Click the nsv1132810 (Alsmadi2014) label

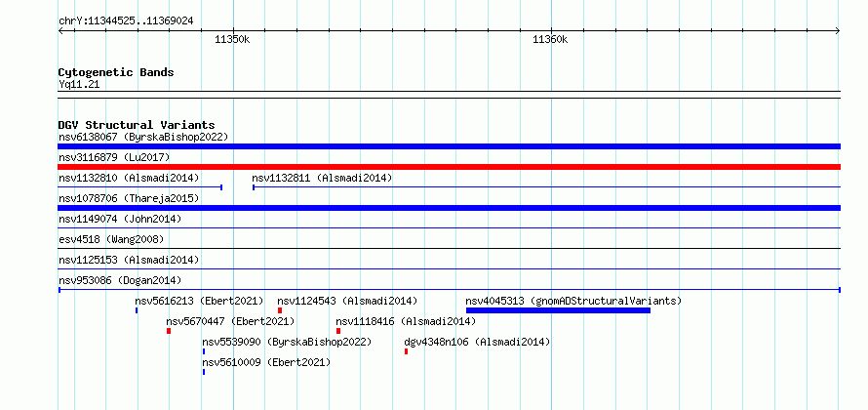[x=129, y=178]
